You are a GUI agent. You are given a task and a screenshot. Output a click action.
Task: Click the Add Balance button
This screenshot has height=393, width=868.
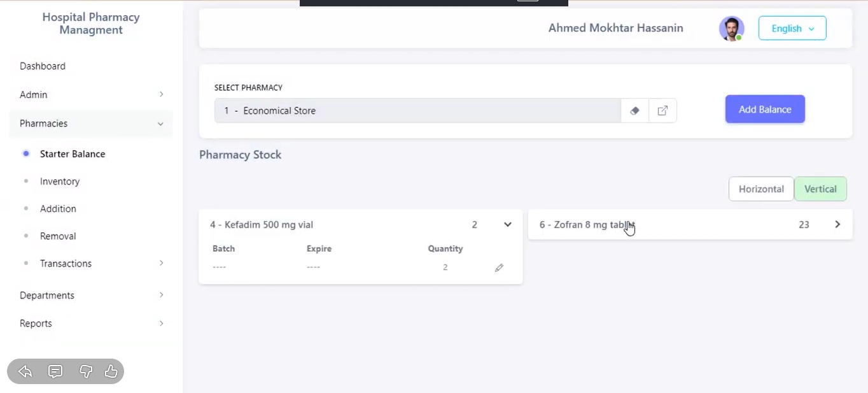coord(765,110)
